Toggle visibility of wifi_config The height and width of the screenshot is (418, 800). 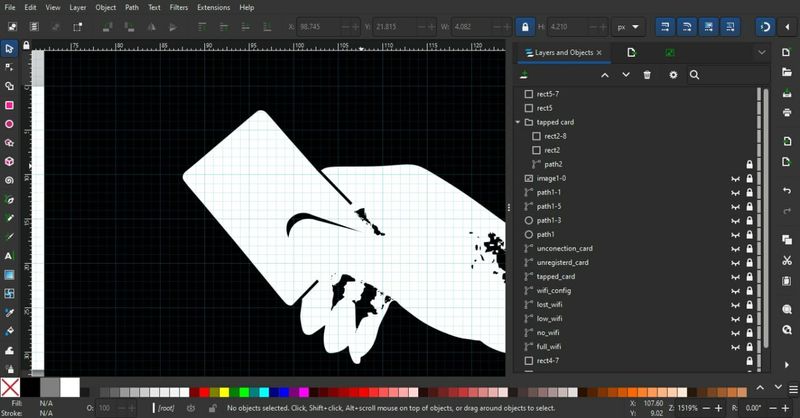735,290
